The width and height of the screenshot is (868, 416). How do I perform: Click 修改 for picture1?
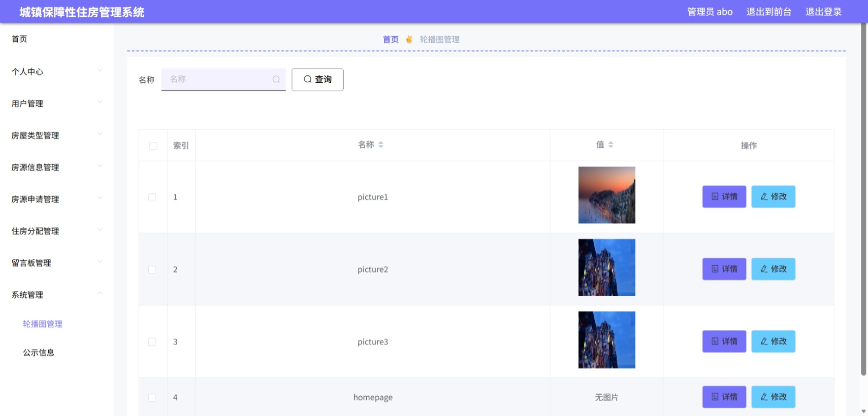point(773,197)
